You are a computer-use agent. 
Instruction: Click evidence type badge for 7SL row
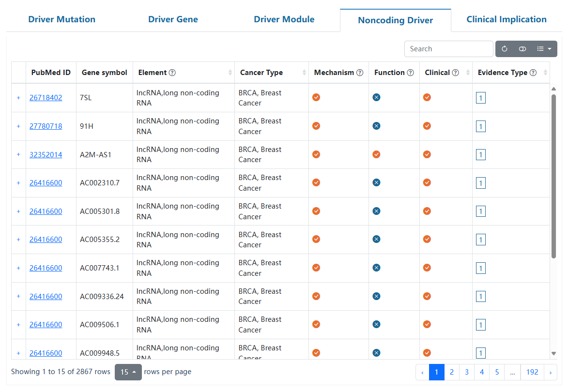tap(480, 98)
